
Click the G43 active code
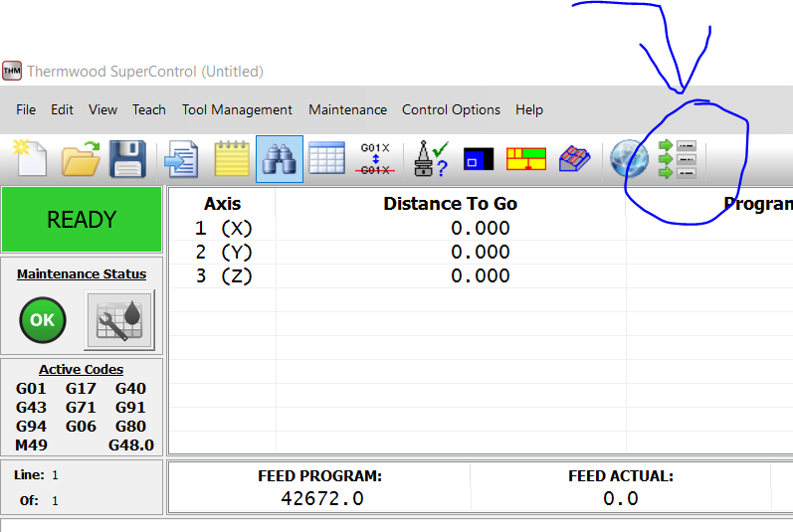pos(31,408)
